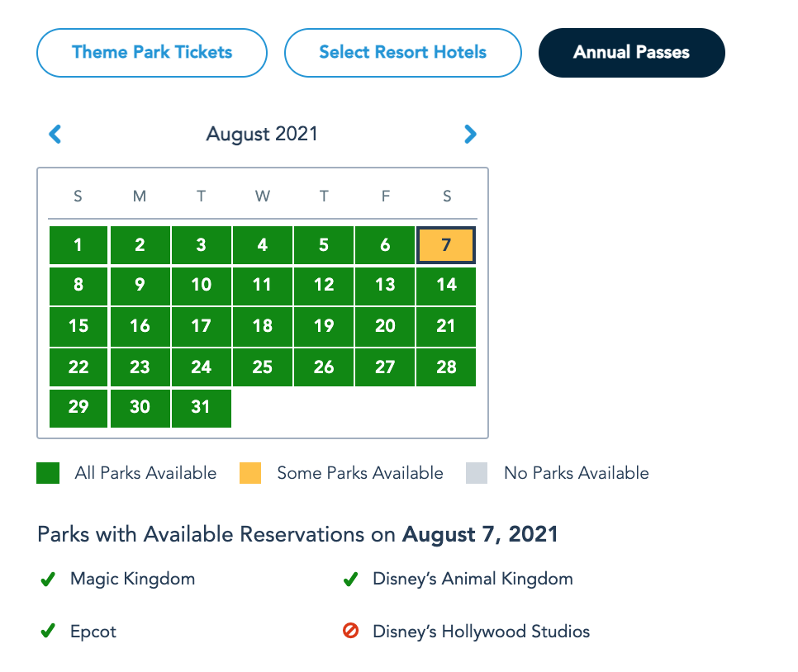
Task: Click the green checkmark beside Epcot
Action: tap(48, 632)
